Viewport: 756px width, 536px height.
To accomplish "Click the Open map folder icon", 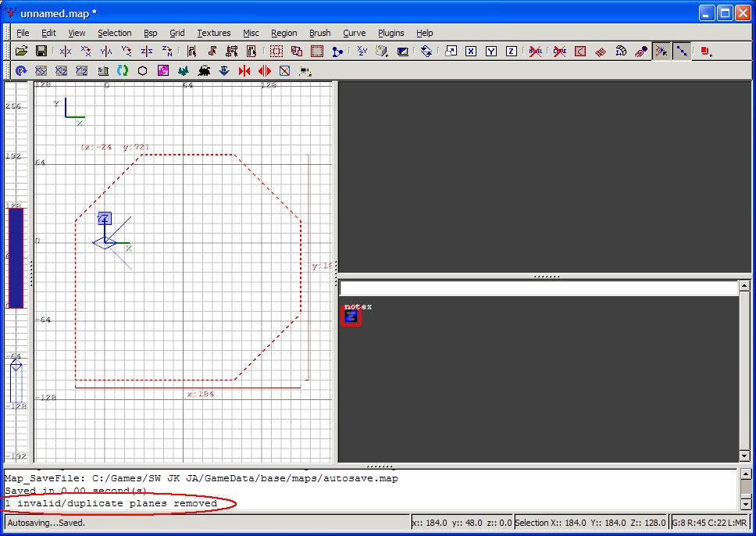I will [21, 51].
